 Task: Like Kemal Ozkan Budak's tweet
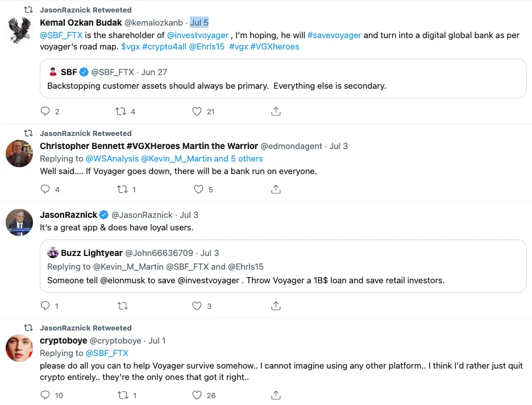(x=196, y=111)
